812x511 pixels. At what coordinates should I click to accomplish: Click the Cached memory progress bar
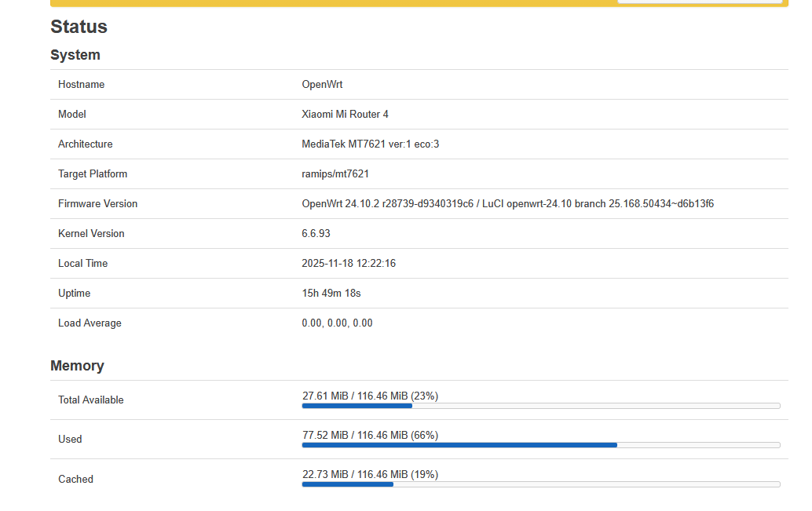[x=540, y=484]
